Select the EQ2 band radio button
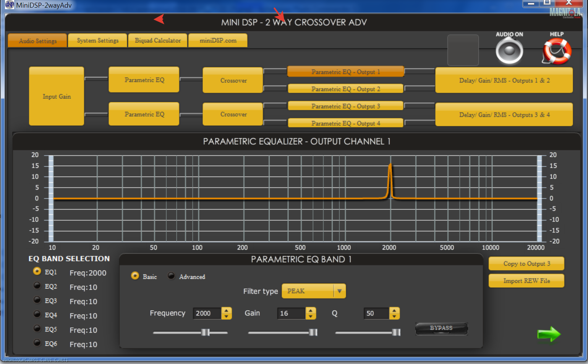This screenshot has height=364, width=588. pyautogui.click(x=37, y=286)
